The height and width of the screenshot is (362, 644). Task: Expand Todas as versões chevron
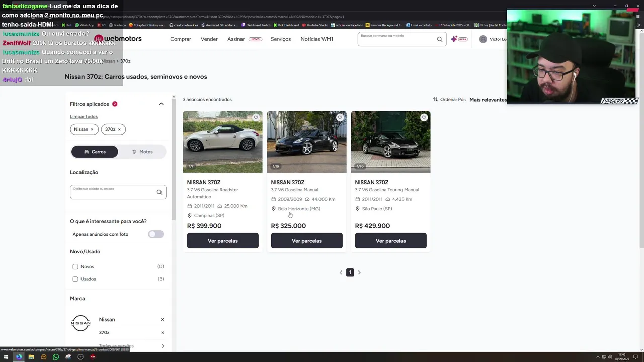[x=163, y=346]
